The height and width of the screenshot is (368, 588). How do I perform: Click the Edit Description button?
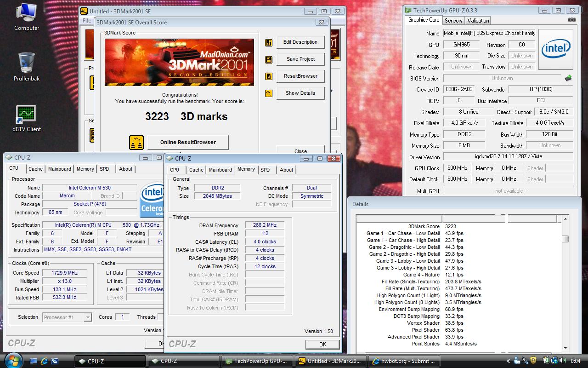pyautogui.click(x=300, y=42)
